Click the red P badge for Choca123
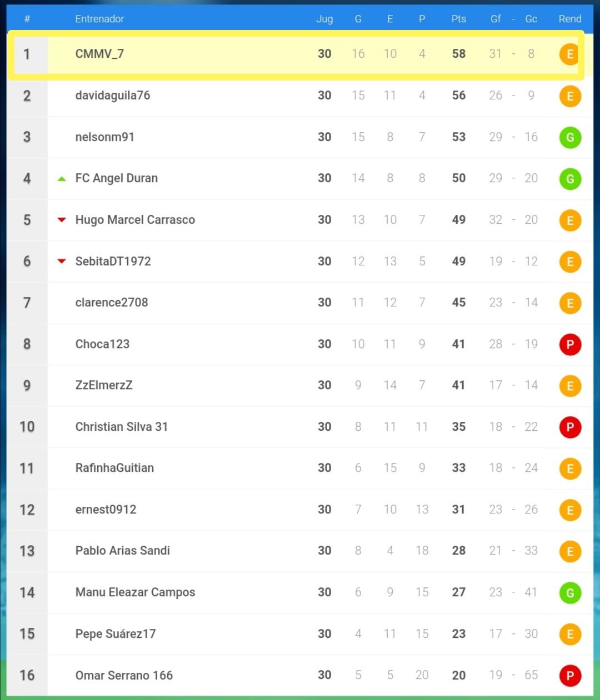This screenshot has height=700, width=600. [570, 345]
